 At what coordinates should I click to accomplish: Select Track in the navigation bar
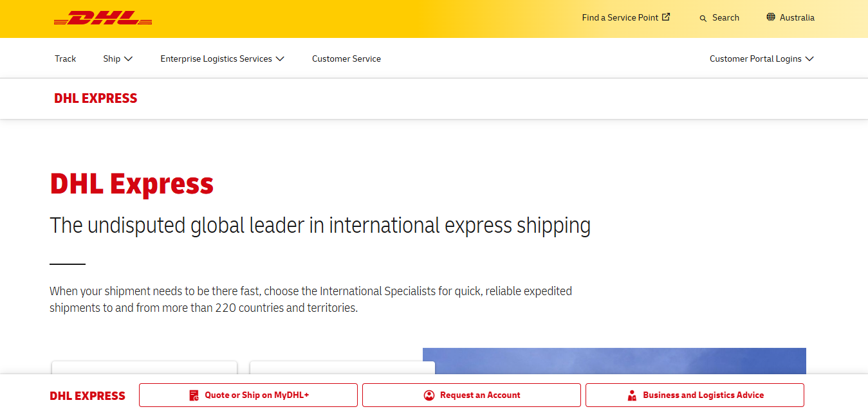pyautogui.click(x=65, y=59)
